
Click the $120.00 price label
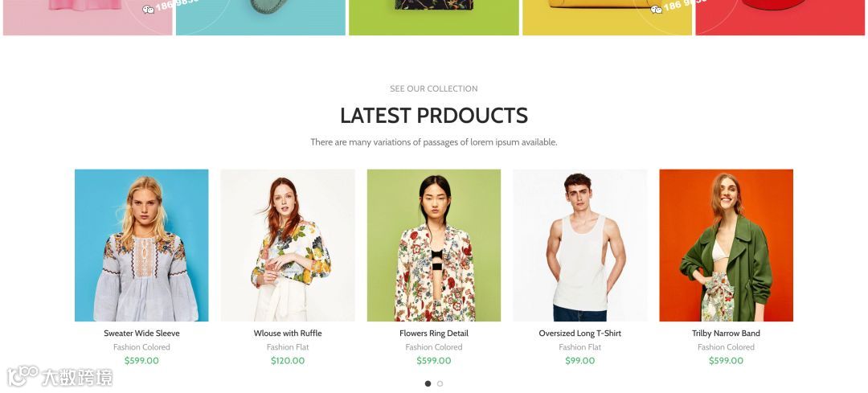(288, 361)
